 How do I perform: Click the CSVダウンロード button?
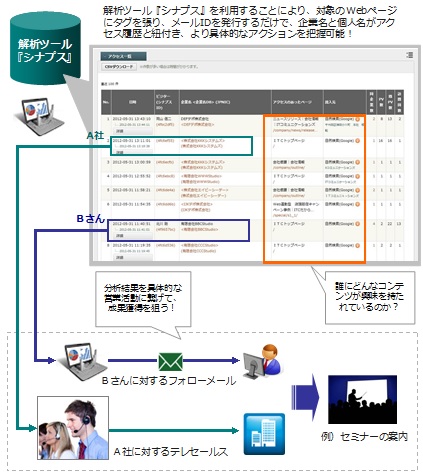pos(119,67)
